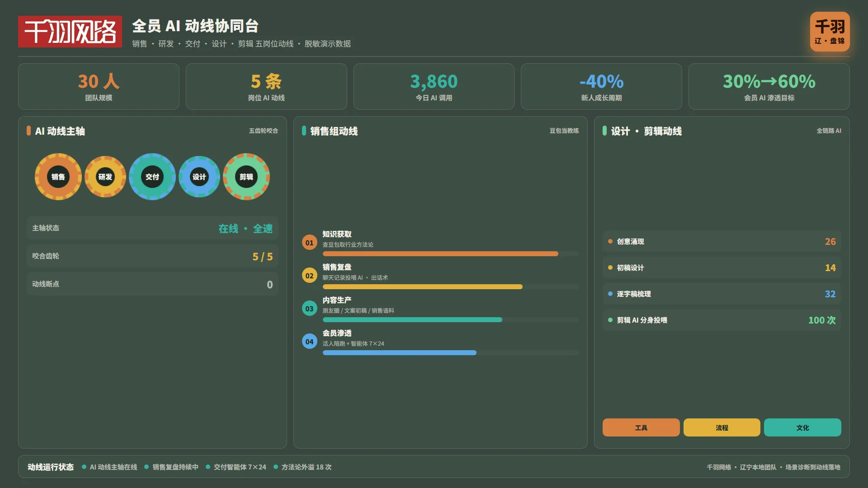The image size is (868, 488).
Task: Click the 工具 orange button
Action: [641, 427]
